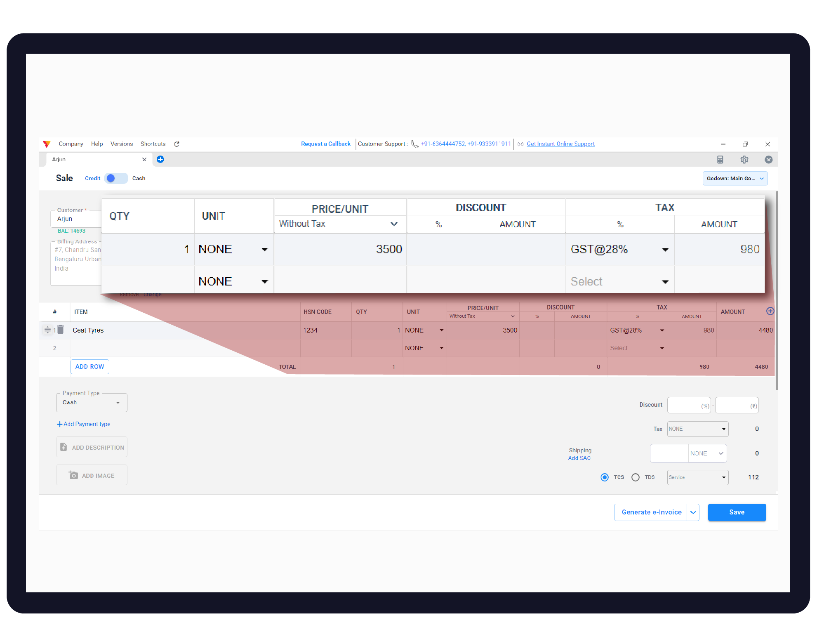The image size is (817, 644).
Task: Expand the Payment Type Cash dropdown
Action: pos(92,403)
